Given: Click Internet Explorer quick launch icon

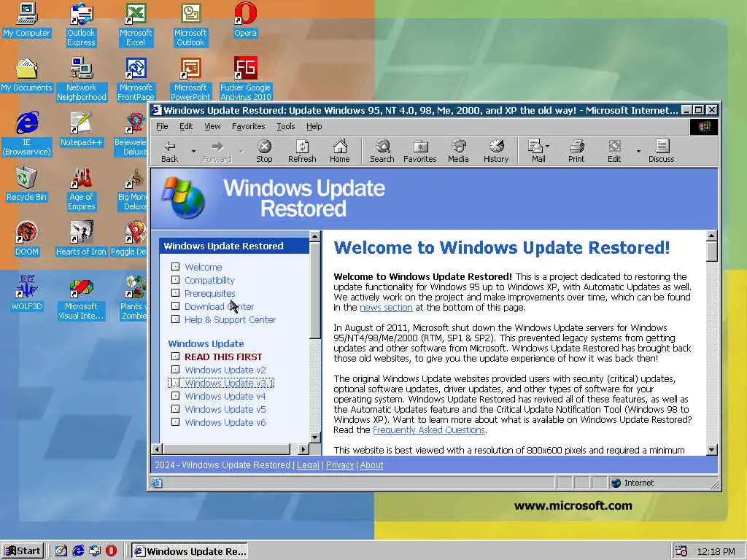Looking at the screenshot, I should [x=78, y=551].
